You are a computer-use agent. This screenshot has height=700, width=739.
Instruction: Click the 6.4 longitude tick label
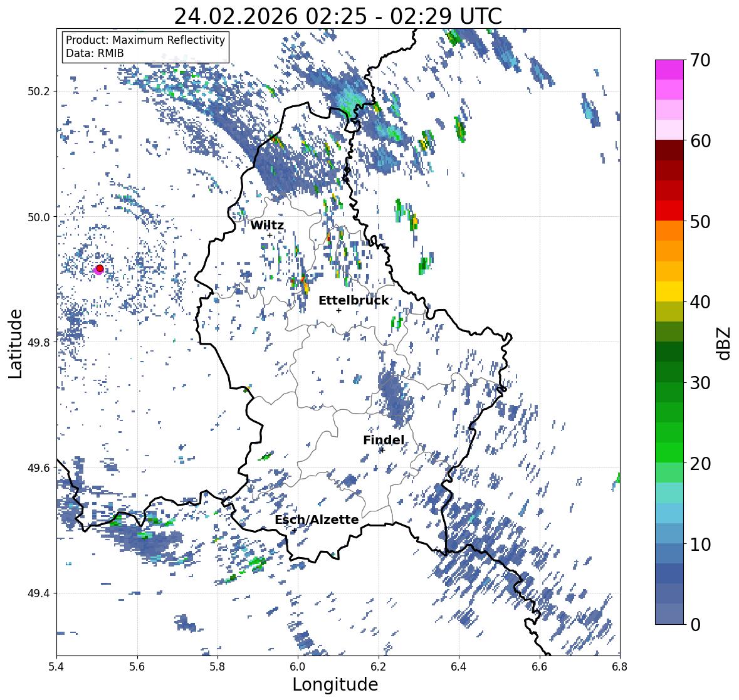point(459,667)
